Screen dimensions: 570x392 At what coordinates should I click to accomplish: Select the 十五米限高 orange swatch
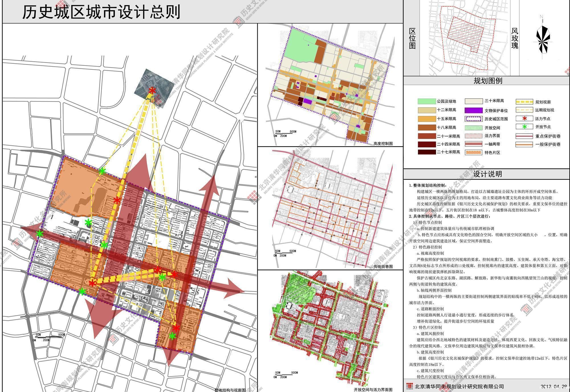coord(427,119)
